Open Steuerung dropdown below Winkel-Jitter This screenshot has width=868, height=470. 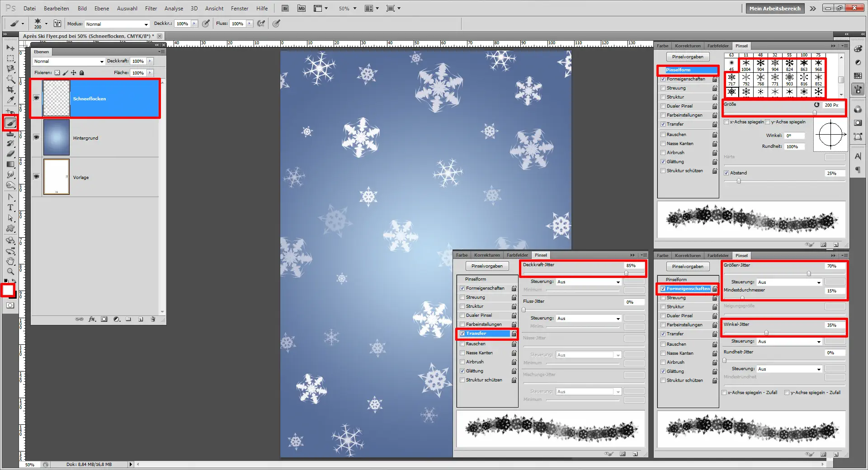tap(789, 342)
